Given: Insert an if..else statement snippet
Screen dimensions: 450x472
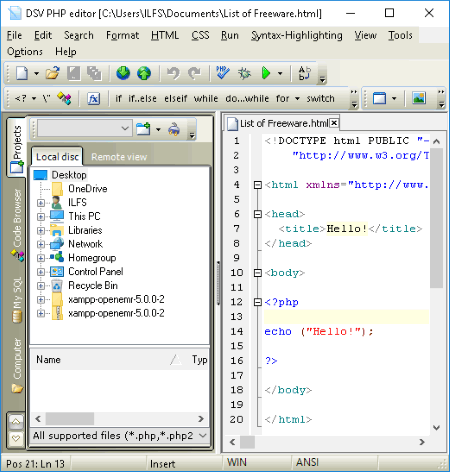Looking at the screenshot, I should tap(142, 99).
